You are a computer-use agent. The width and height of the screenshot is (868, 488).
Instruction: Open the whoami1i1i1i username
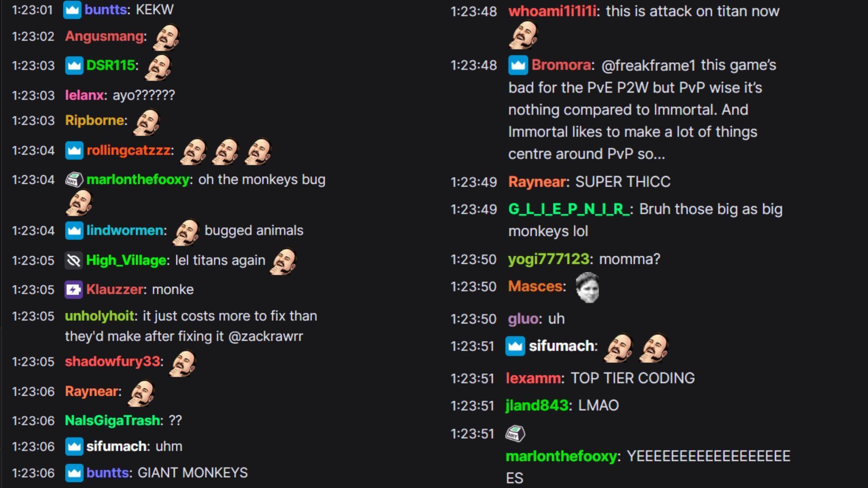[552, 11]
